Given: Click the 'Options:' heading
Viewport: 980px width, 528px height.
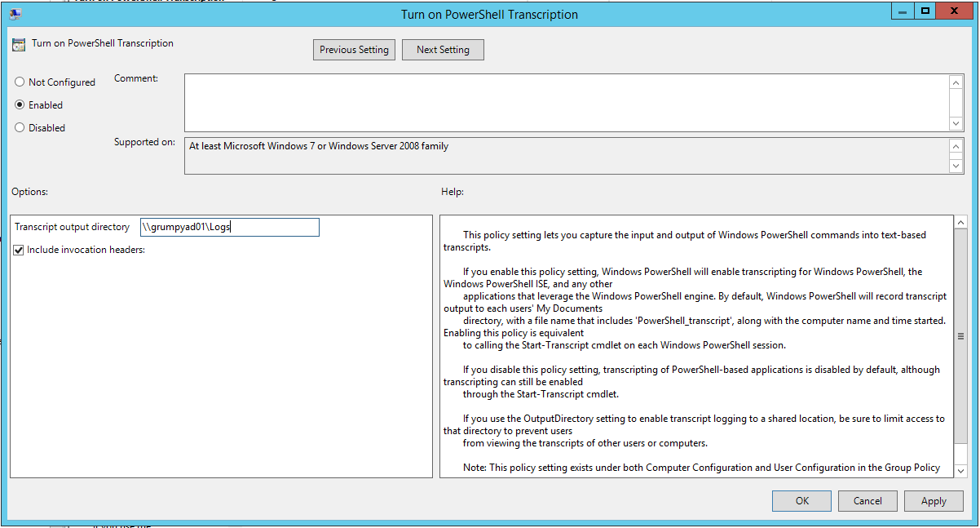Looking at the screenshot, I should pos(30,192).
